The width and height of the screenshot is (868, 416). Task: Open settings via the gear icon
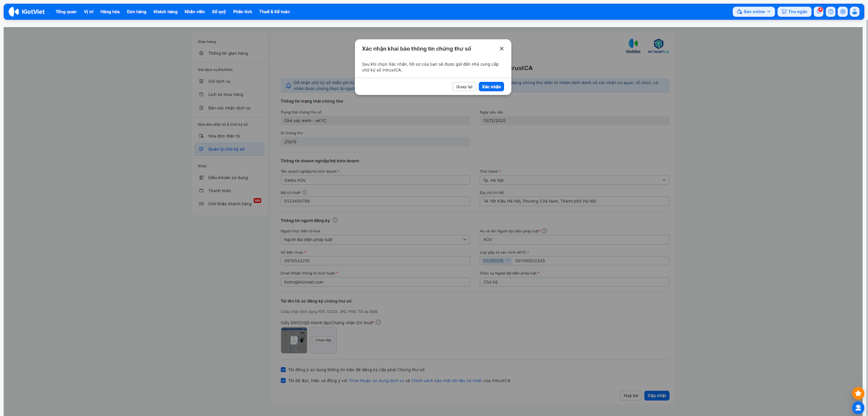tap(843, 11)
